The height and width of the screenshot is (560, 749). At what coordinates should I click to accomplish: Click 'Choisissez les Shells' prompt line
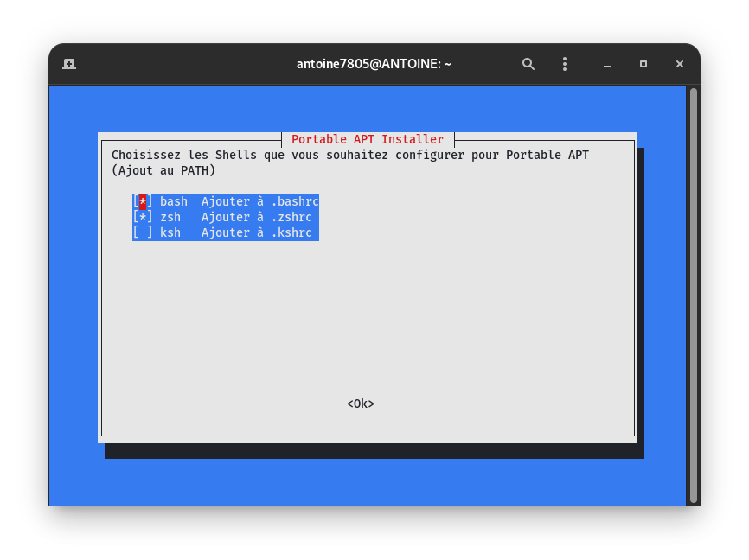tap(350, 156)
